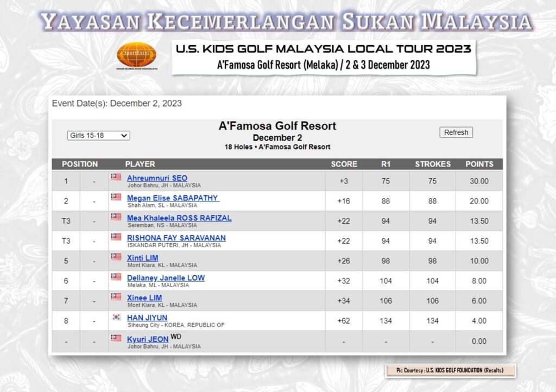This screenshot has height=392, width=556.
Task: Open Dellaney Janelle LOW profile link
Action: click(x=166, y=278)
